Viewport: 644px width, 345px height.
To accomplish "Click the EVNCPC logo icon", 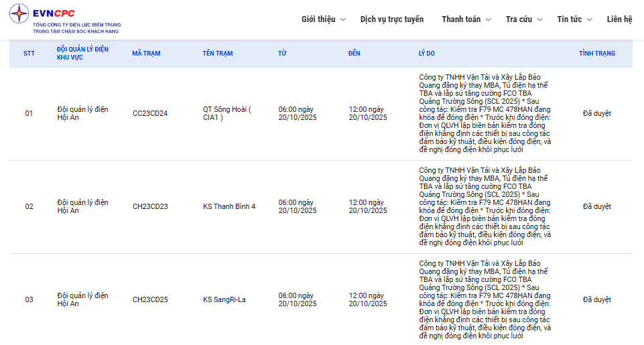I will coord(19,13).
